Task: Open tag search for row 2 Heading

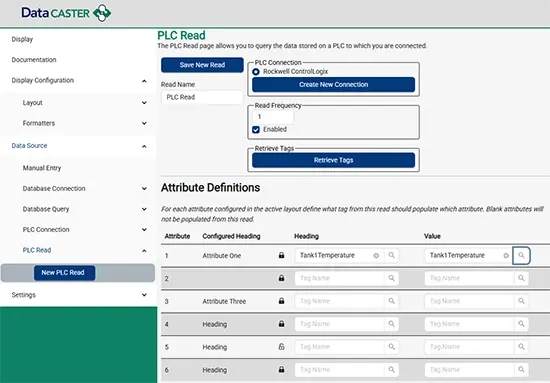Action: 391,278
